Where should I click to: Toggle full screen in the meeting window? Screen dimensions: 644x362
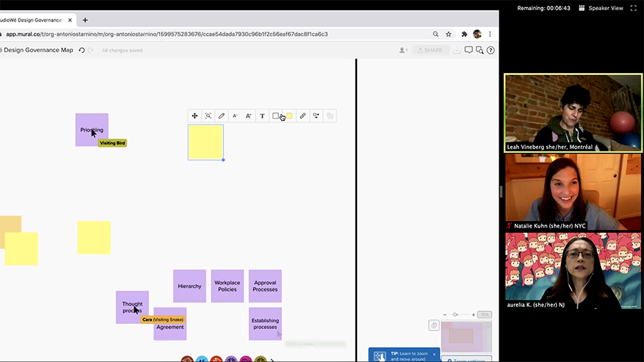coord(633,8)
